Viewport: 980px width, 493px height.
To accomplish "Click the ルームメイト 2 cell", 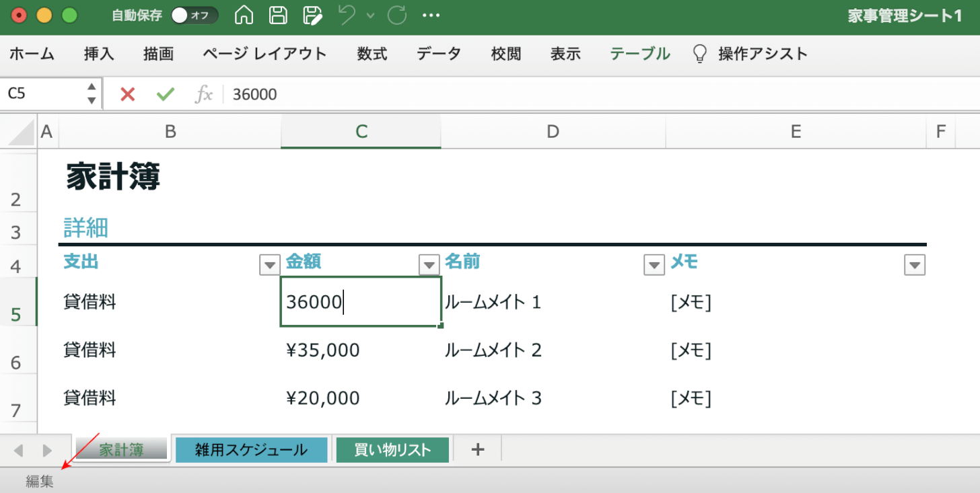I will [493, 350].
